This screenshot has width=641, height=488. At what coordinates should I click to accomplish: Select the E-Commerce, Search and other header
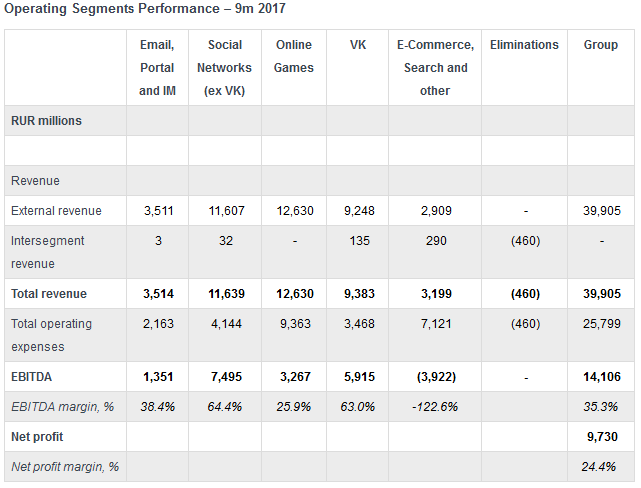[x=435, y=68]
